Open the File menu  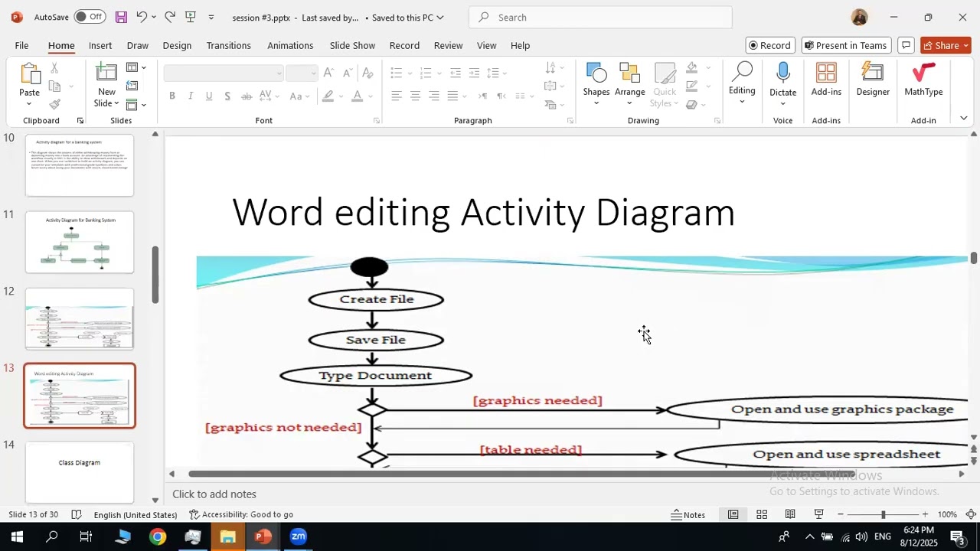point(21,45)
